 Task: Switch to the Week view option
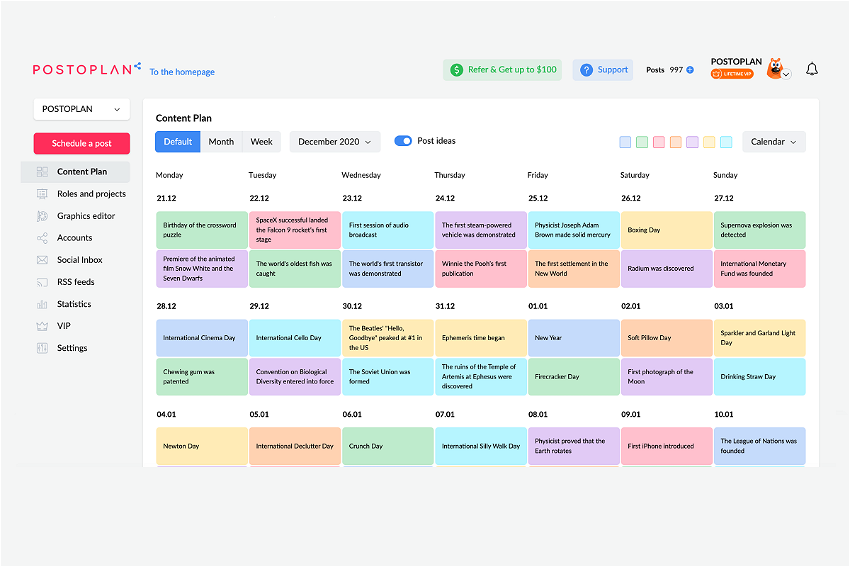click(x=262, y=142)
